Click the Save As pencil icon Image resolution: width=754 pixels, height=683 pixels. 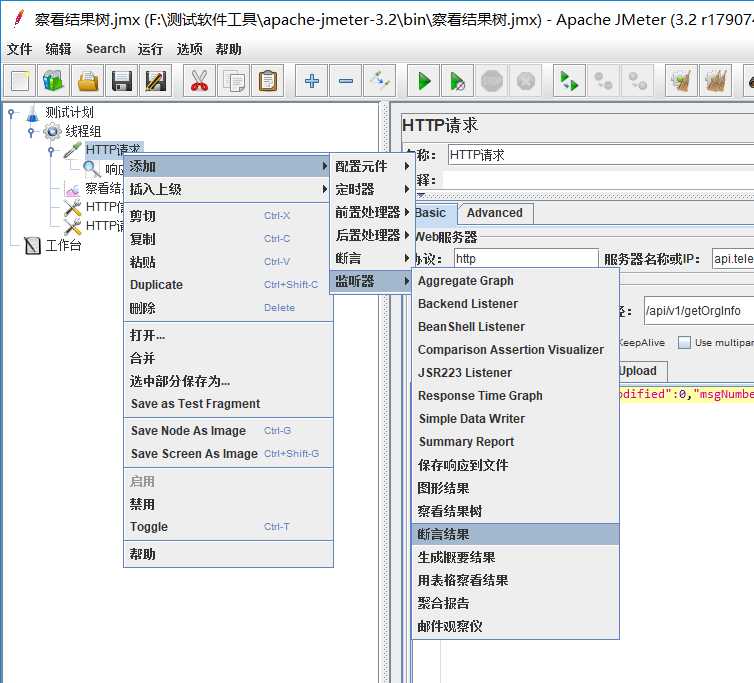coord(155,81)
